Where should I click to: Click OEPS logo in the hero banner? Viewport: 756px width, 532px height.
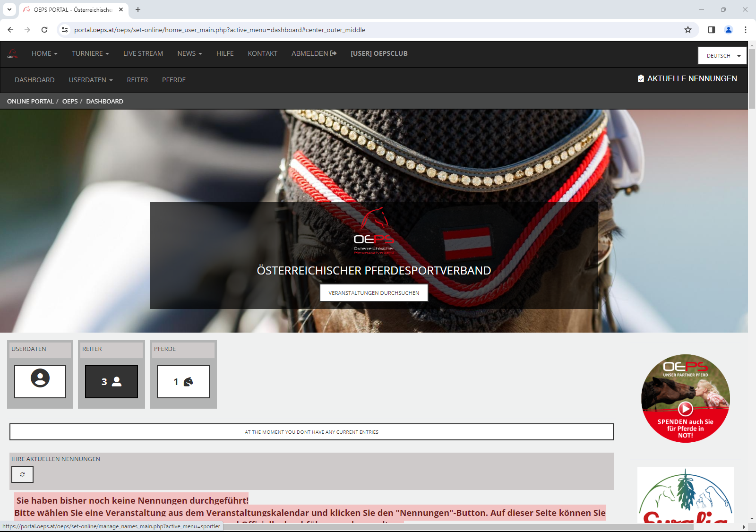(374, 231)
